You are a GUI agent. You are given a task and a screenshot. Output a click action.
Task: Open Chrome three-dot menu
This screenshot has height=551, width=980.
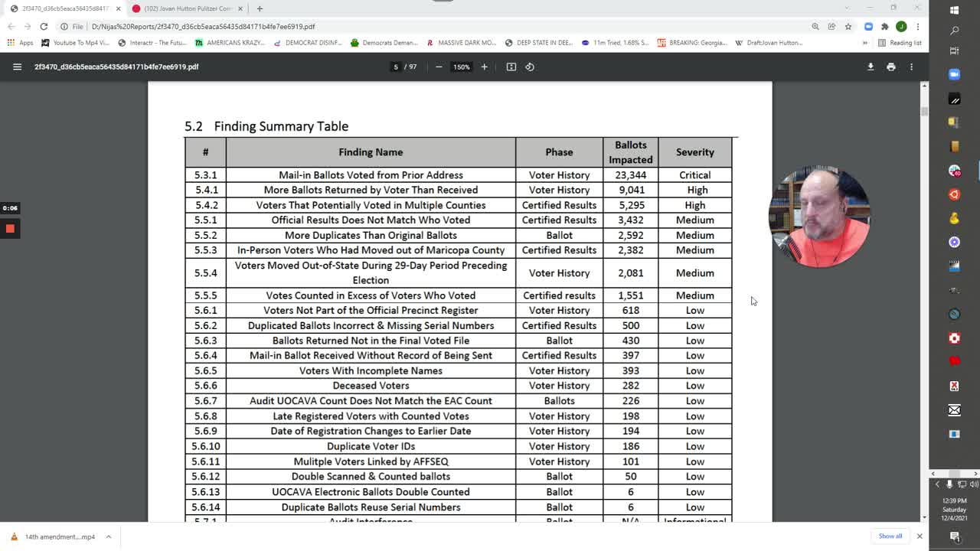(x=917, y=26)
